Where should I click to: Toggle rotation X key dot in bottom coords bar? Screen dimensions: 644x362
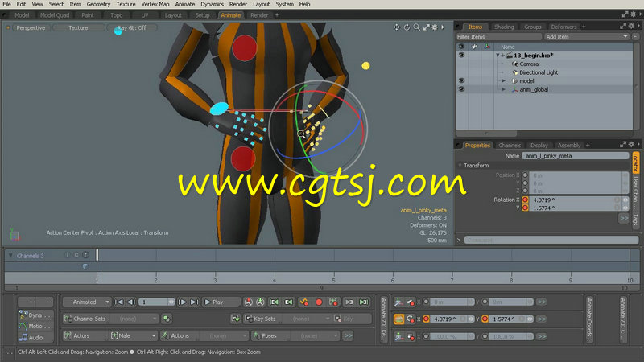tap(426, 319)
